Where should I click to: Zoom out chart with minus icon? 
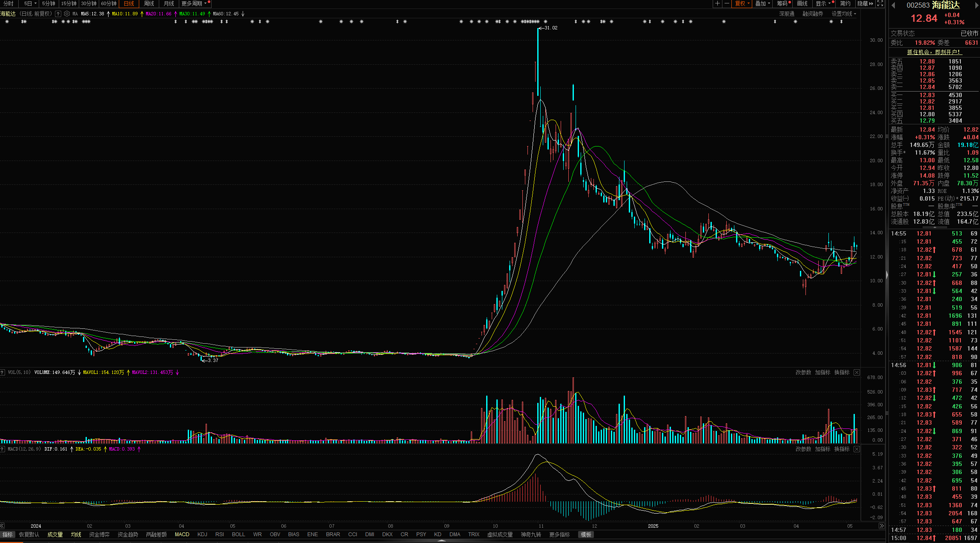pos(727,3)
